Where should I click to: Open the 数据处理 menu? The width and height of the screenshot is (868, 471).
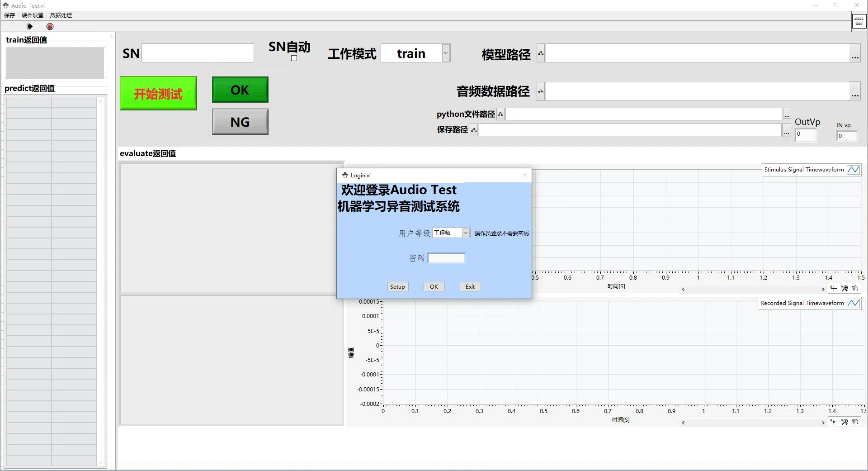point(61,15)
